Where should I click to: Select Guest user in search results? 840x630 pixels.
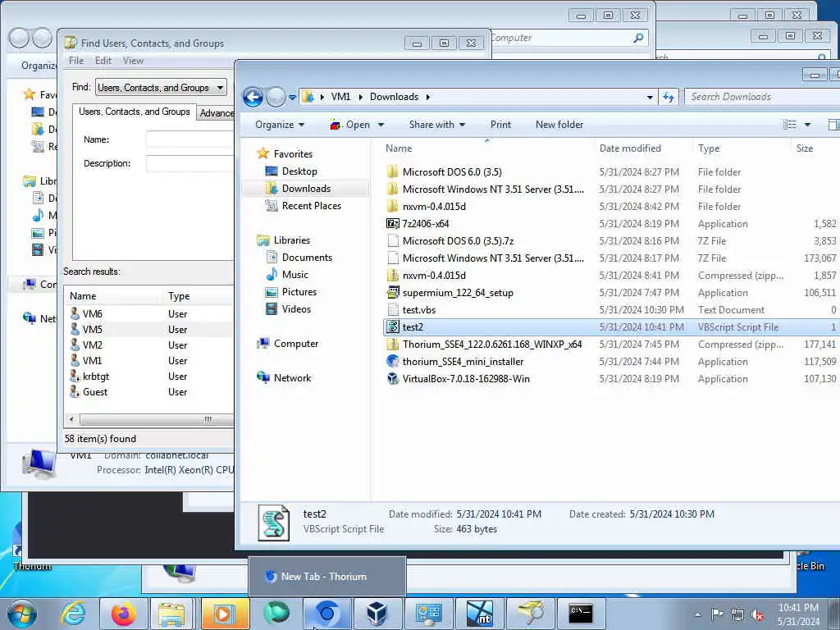click(x=95, y=392)
